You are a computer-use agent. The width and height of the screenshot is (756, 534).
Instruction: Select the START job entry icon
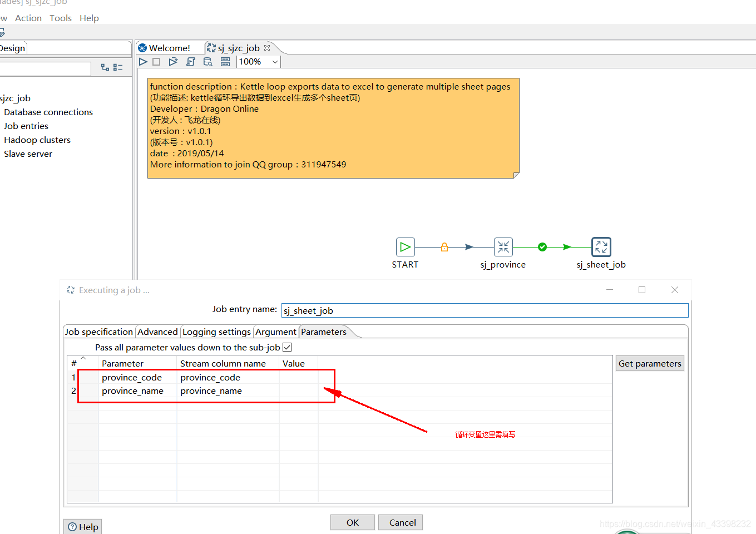pos(405,247)
